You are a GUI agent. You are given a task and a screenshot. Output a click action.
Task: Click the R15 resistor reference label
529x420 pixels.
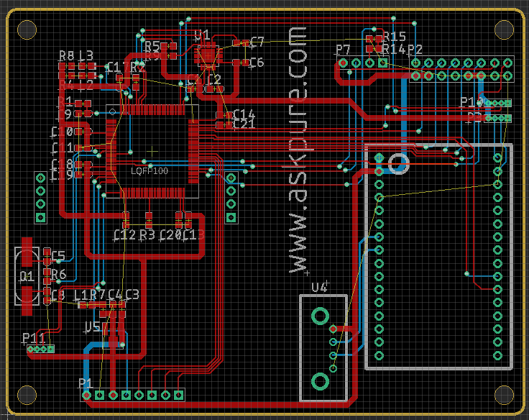(x=394, y=37)
